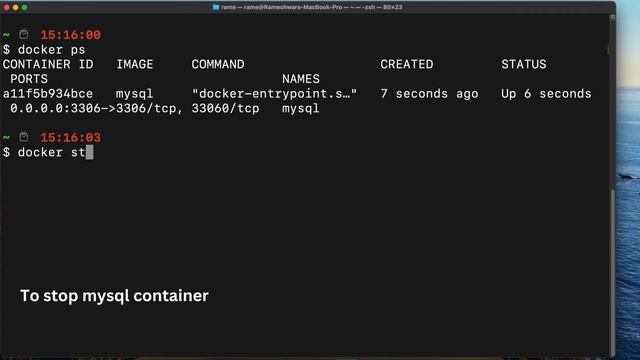640x360 pixels.
Task: Click the red close window button
Action: [x=7, y=7]
